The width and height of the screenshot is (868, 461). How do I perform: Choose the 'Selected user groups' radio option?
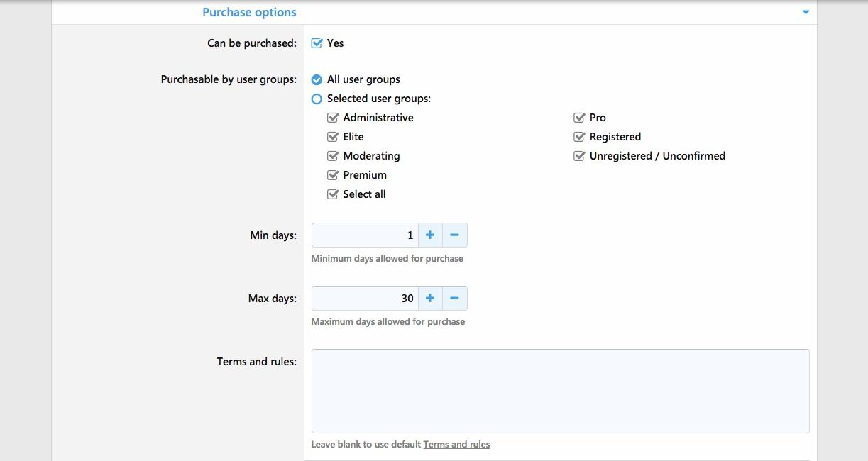[317, 99]
